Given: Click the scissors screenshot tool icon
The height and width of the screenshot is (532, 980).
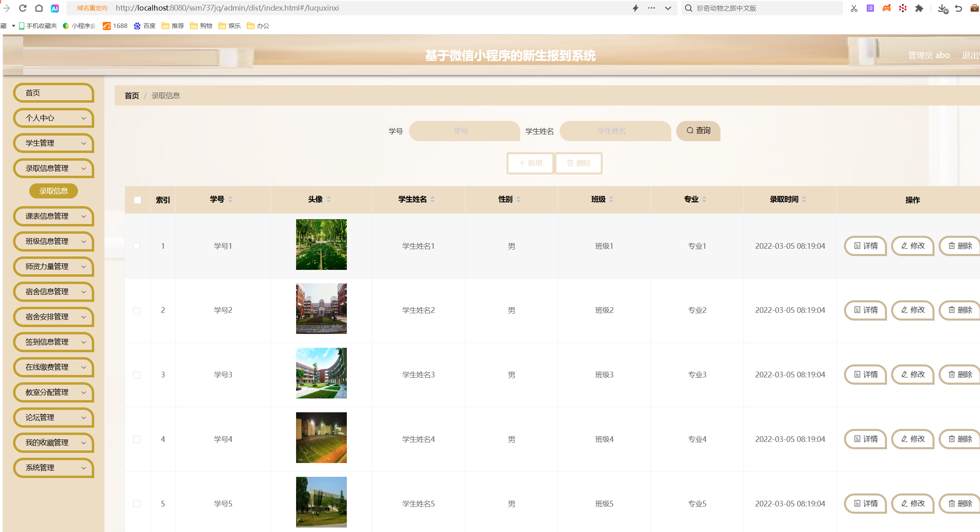Looking at the screenshot, I should [x=854, y=8].
